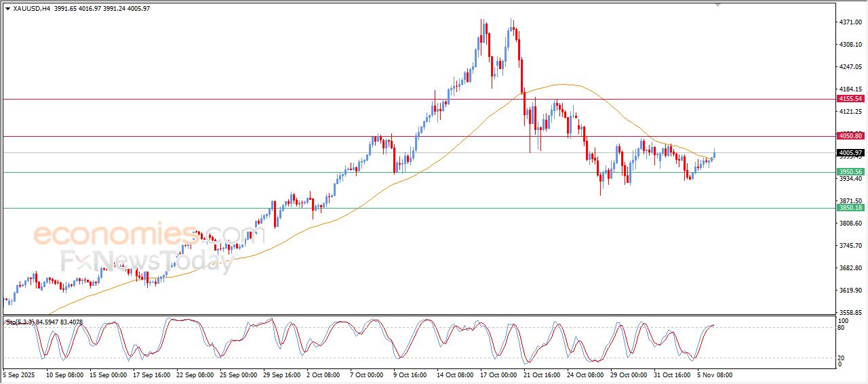This screenshot has width=868, height=384.
Task: Click the triangle icon beside XAUUSD,H4
Action: (7, 8)
